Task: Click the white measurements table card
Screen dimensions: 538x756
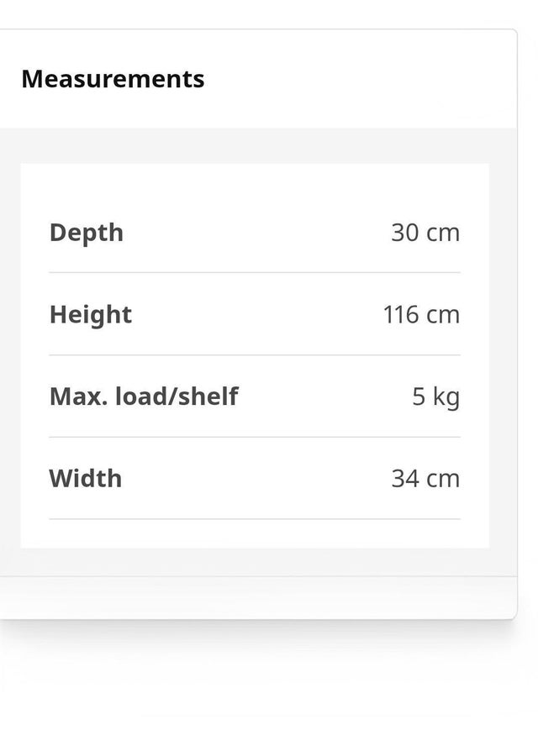Action: 255,356
